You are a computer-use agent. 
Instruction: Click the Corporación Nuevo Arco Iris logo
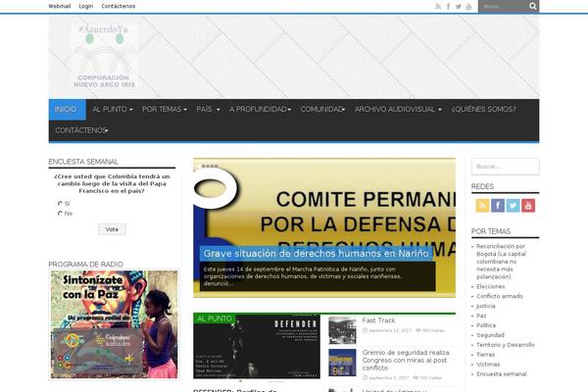coord(104,56)
